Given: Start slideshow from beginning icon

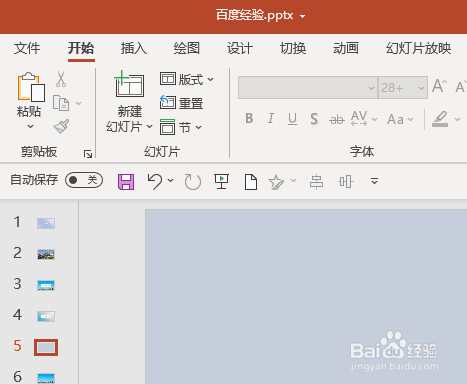Looking at the screenshot, I should pyautogui.click(x=221, y=182).
